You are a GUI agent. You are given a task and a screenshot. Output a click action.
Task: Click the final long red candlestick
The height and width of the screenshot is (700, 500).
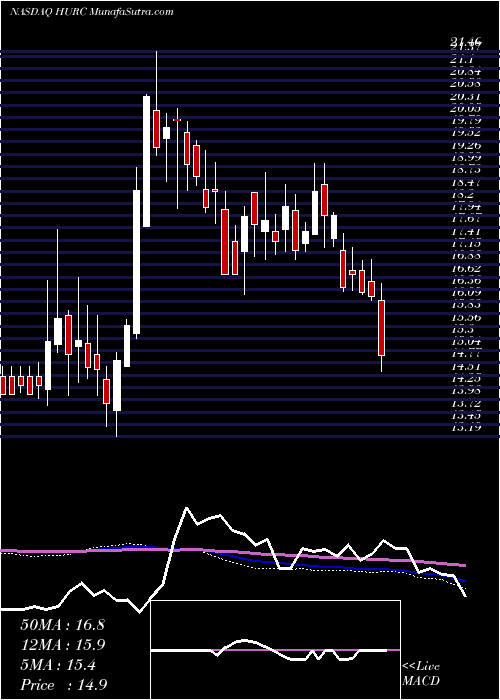[x=382, y=328]
